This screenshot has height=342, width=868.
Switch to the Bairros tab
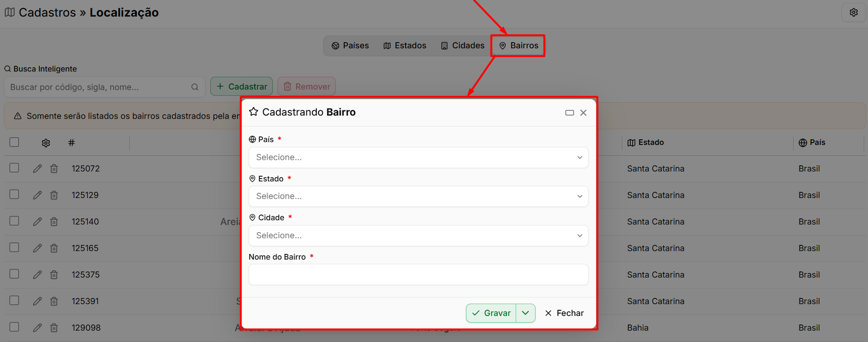pos(518,45)
